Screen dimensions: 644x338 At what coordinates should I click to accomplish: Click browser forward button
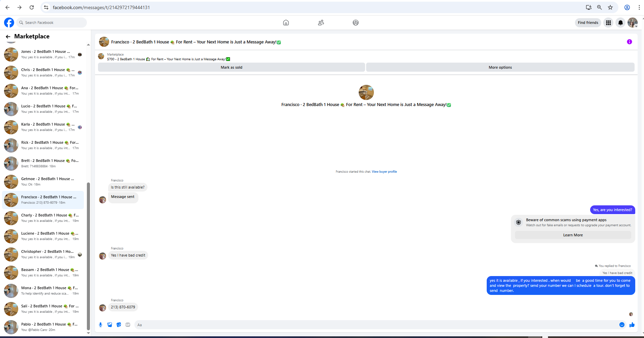(x=20, y=7)
